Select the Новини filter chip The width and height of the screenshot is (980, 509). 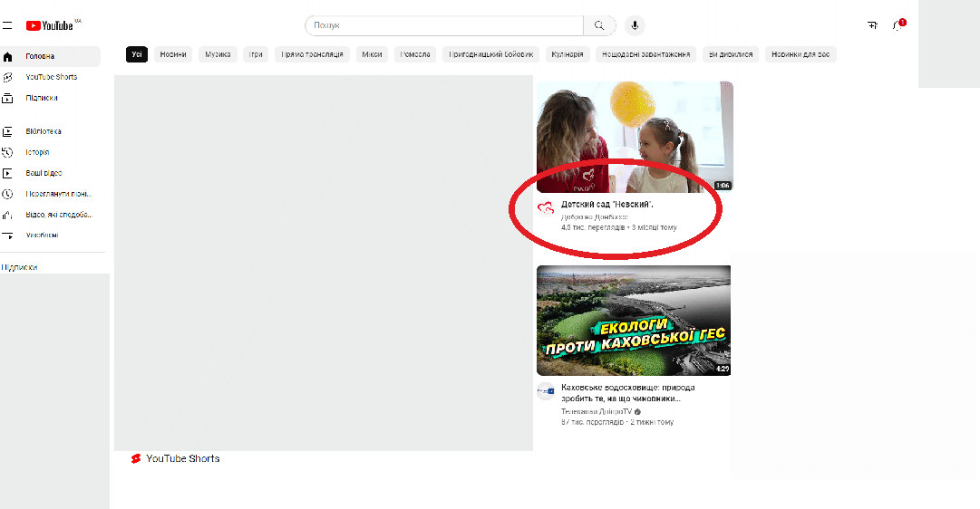173,54
